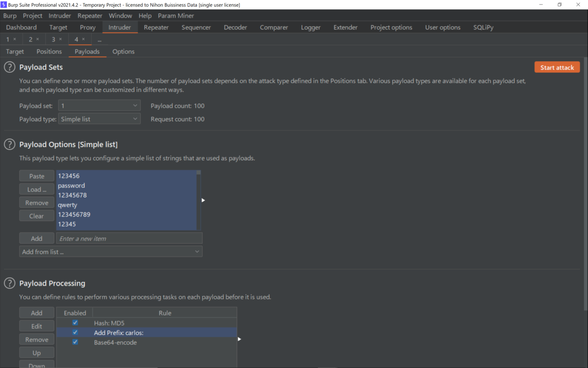Expand arrow beside processing rules table
Viewport: 588px width, 368px height.
click(240, 339)
